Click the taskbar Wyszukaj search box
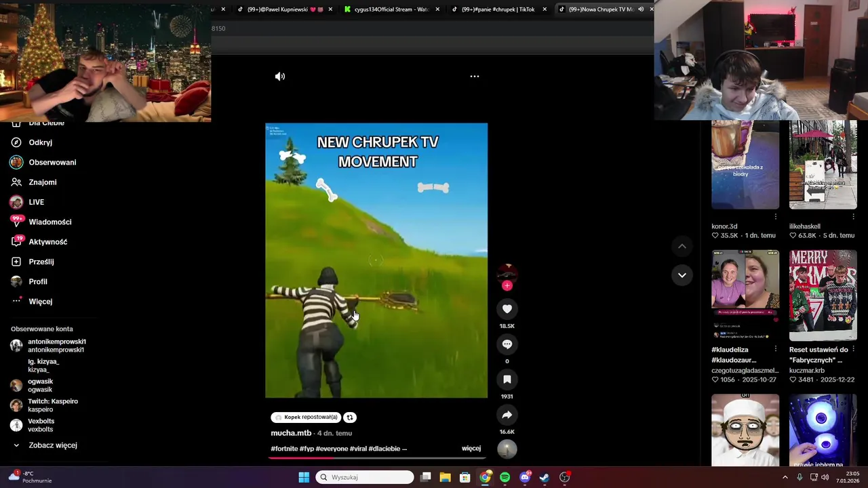This screenshot has height=488, width=868. 365,477
